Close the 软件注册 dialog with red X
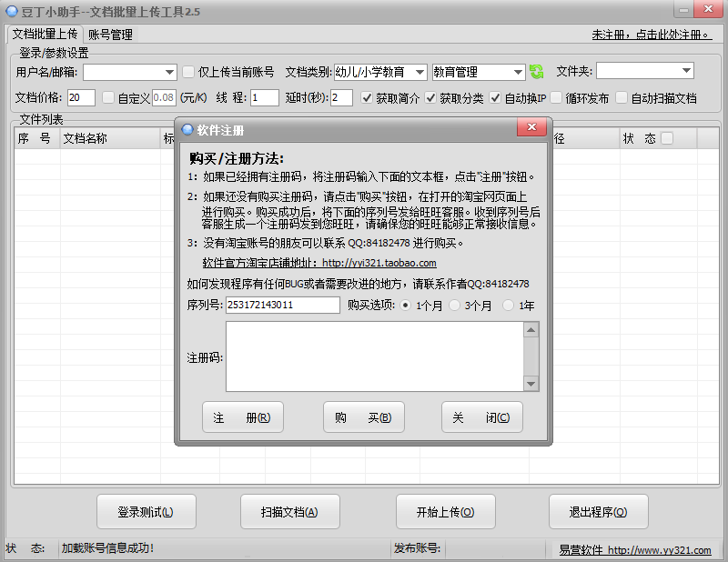 [532, 127]
